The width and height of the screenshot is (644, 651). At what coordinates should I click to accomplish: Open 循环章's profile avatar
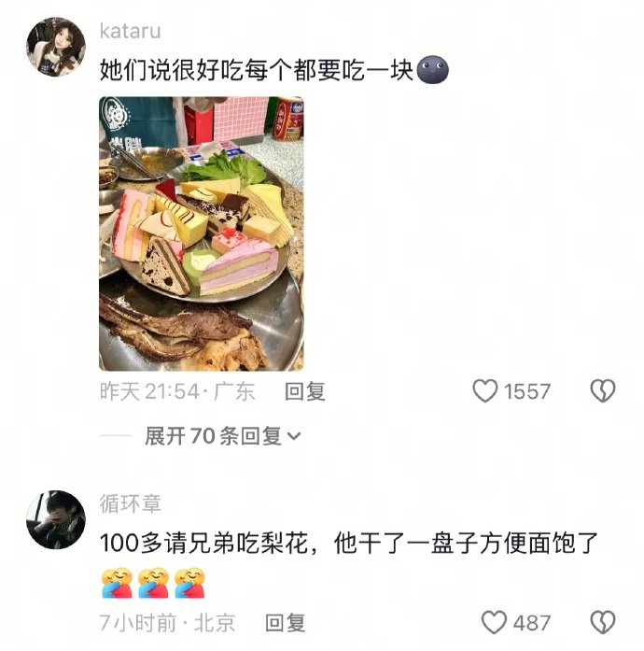56,520
